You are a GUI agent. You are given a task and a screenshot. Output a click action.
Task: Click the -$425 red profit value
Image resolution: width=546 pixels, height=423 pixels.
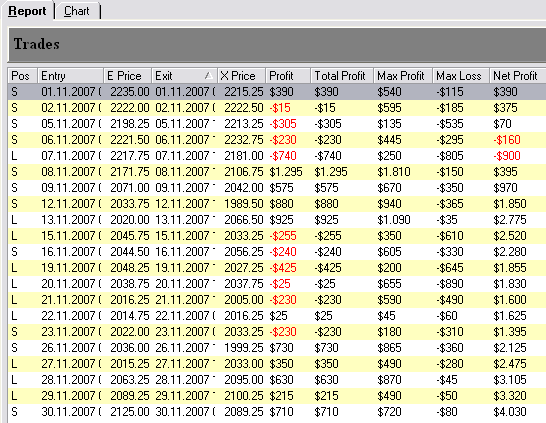point(283,268)
